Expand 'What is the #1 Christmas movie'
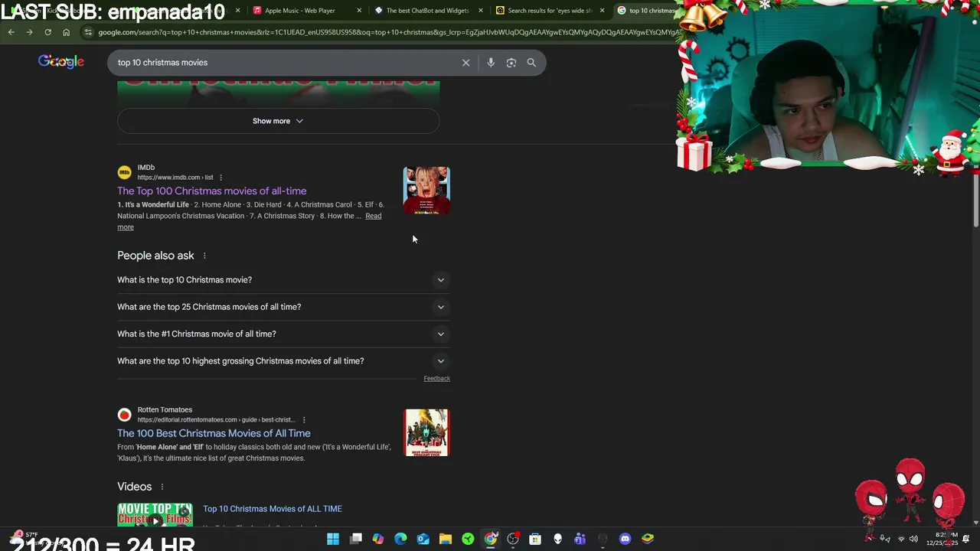This screenshot has height=551, width=980. click(283, 334)
